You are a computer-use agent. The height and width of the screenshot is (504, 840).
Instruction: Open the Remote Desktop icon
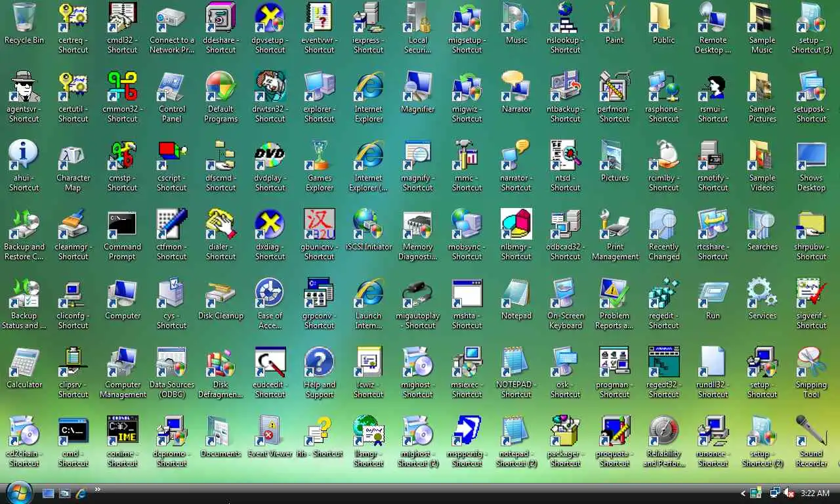click(713, 18)
